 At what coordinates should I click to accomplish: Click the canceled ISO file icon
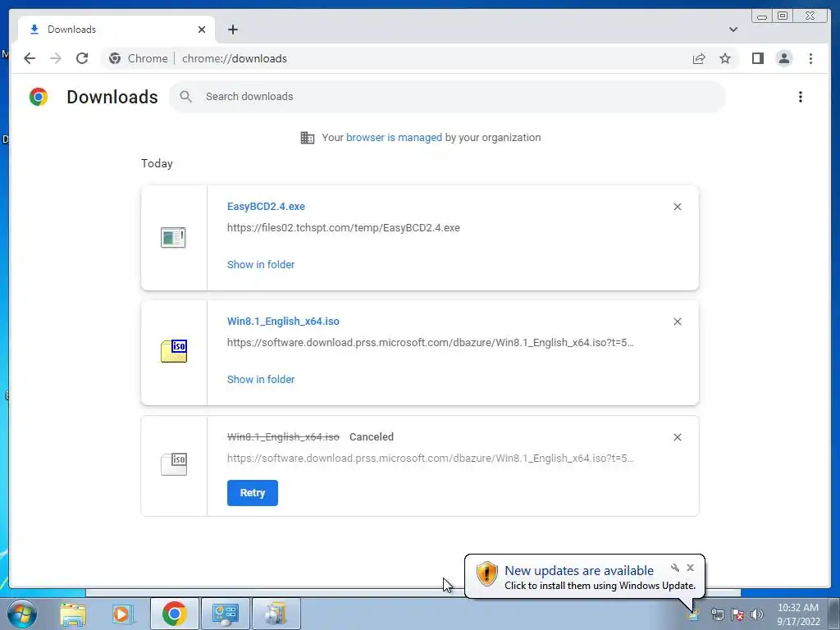(x=174, y=464)
